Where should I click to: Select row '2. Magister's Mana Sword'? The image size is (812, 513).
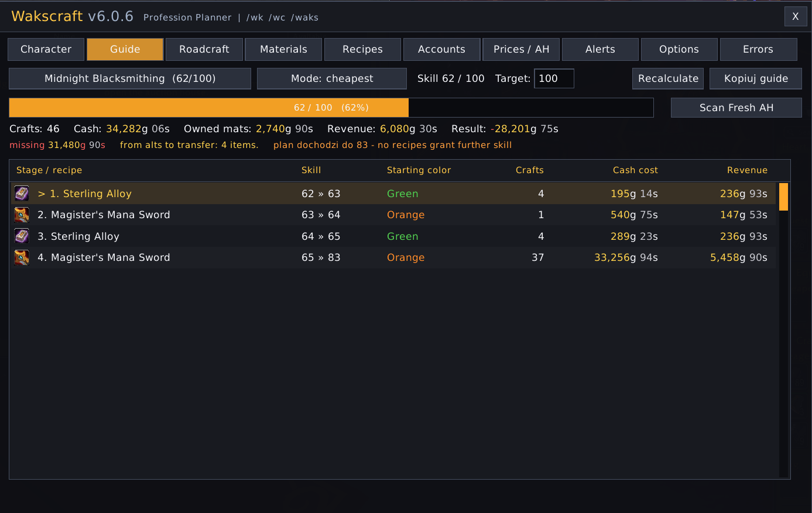pos(393,215)
